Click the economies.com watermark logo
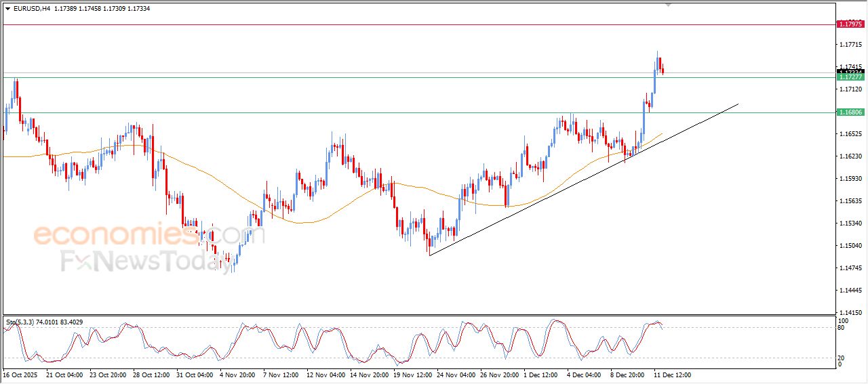868x384 pixels. [x=139, y=236]
